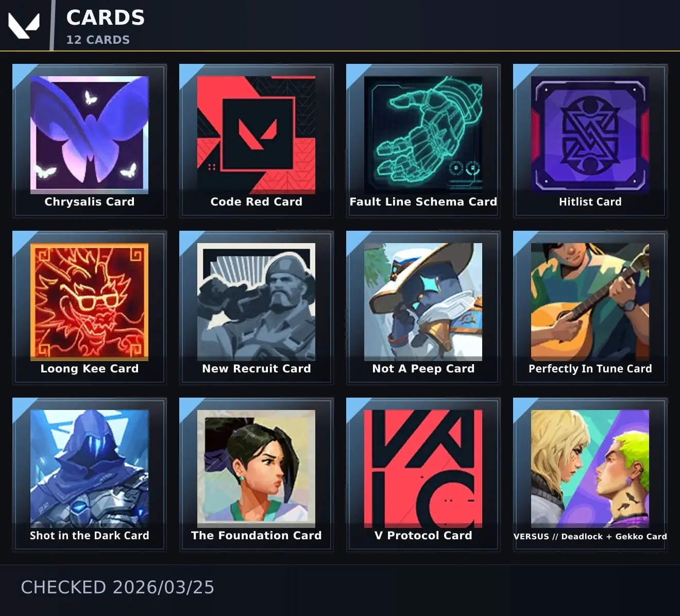Select the V Protocol Card red artwork
Image resolution: width=680 pixels, height=616 pixels.
pos(423,469)
